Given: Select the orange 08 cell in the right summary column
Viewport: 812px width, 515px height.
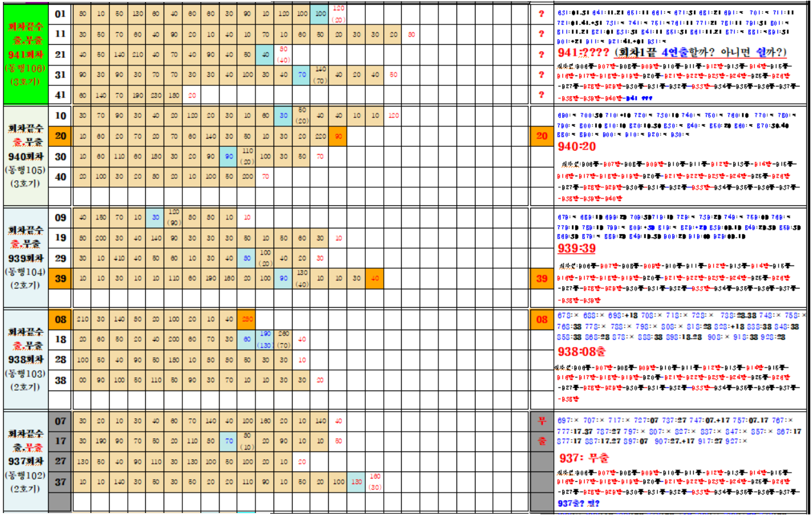Looking at the screenshot, I should tap(542, 319).
